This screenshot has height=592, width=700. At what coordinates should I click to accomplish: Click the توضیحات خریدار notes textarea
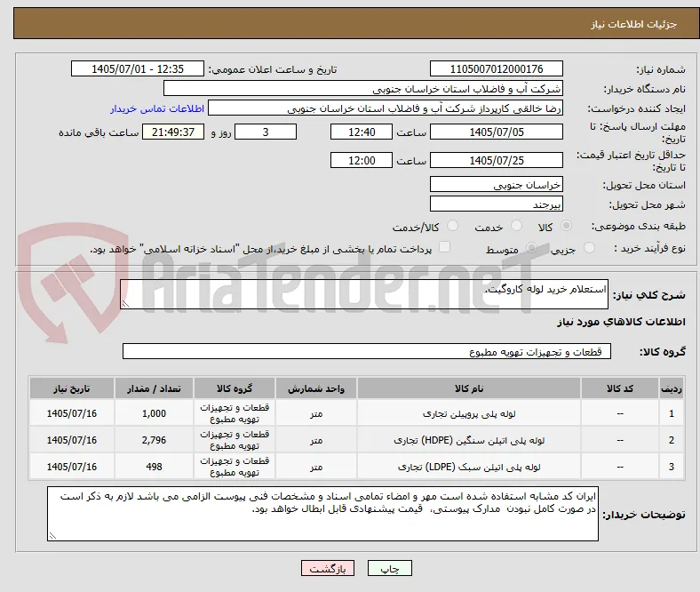point(322,514)
